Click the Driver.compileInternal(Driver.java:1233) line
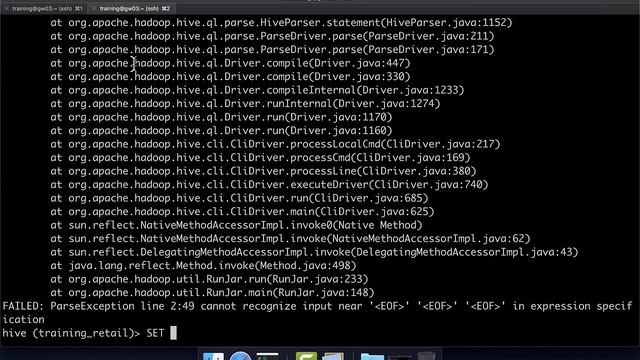This screenshot has height=360, width=640. (x=257, y=90)
